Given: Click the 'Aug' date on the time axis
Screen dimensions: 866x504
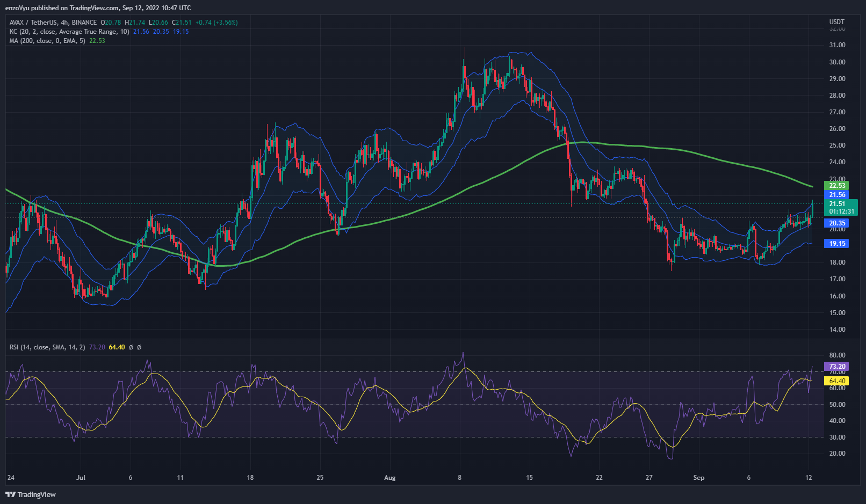Looking at the screenshot, I should pyautogui.click(x=390, y=478).
